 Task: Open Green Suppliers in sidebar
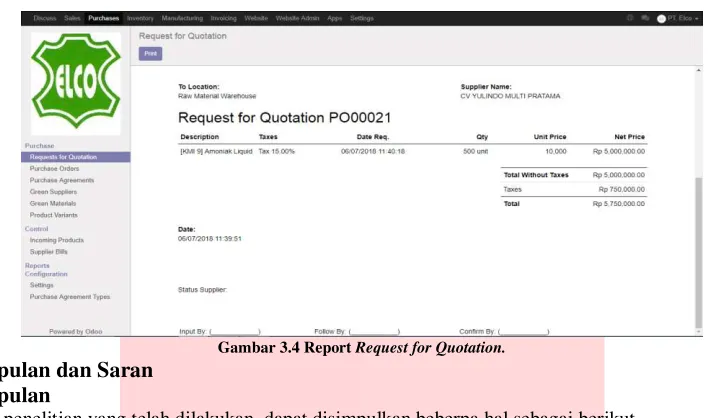pyautogui.click(x=53, y=192)
